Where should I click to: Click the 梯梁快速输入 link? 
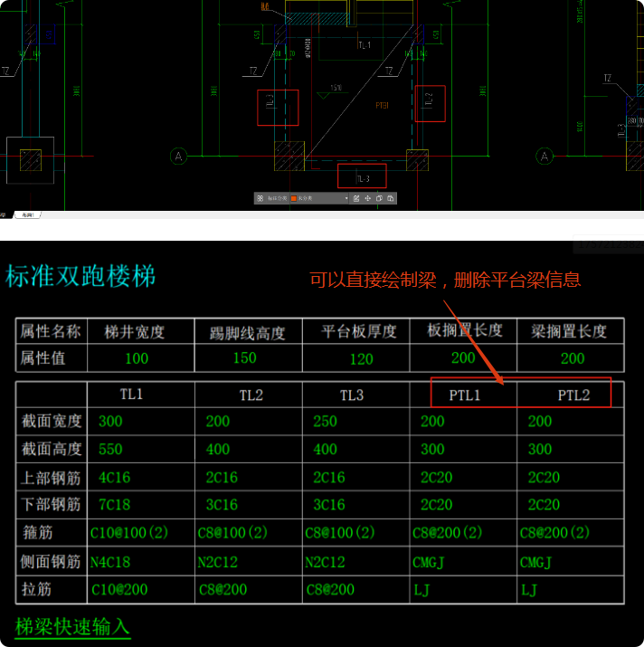pyautogui.click(x=72, y=627)
